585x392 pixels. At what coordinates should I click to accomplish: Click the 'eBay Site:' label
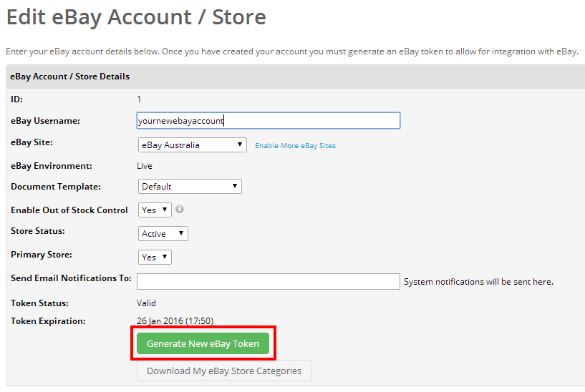point(32,142)
